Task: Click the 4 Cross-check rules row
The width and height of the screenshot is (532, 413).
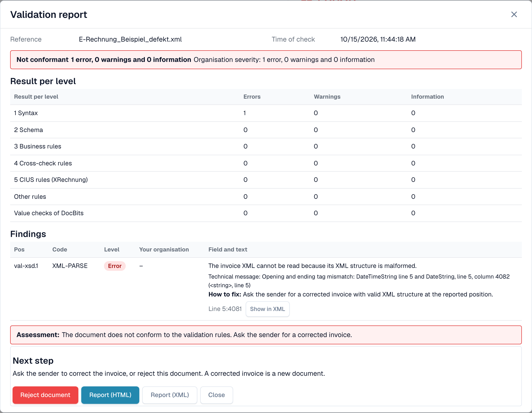Action: [x=266, y=163]
